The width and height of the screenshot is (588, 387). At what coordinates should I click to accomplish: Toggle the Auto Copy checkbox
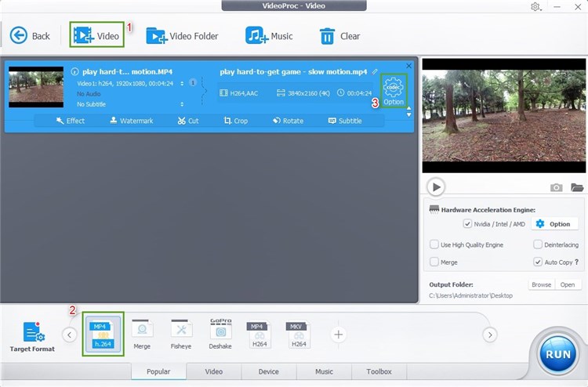pos(537,262)
